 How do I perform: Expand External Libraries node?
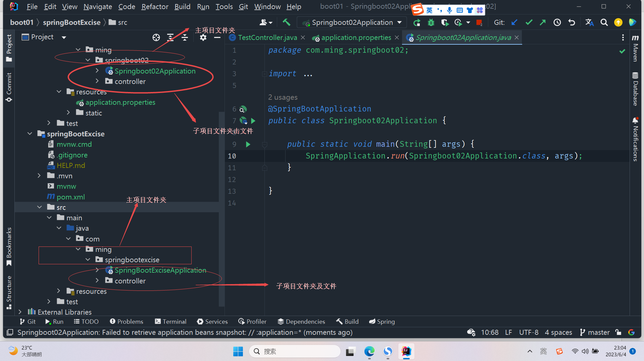point(20,312)
